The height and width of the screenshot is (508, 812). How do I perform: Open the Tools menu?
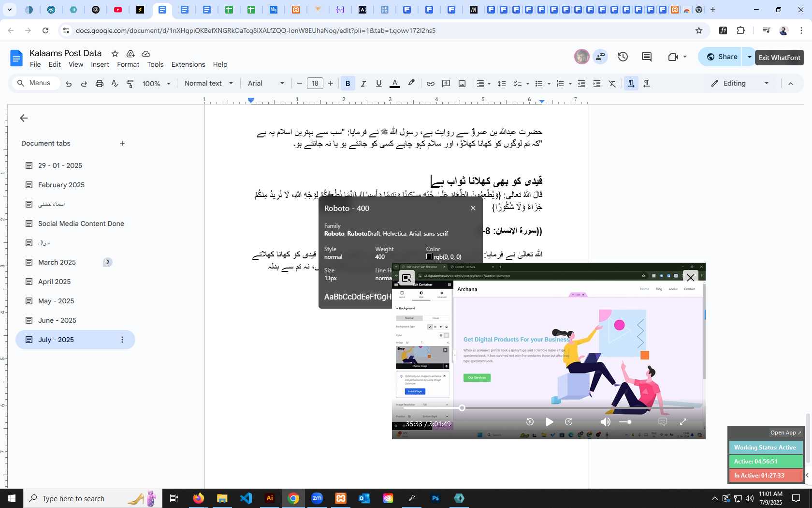click(155, 64)
